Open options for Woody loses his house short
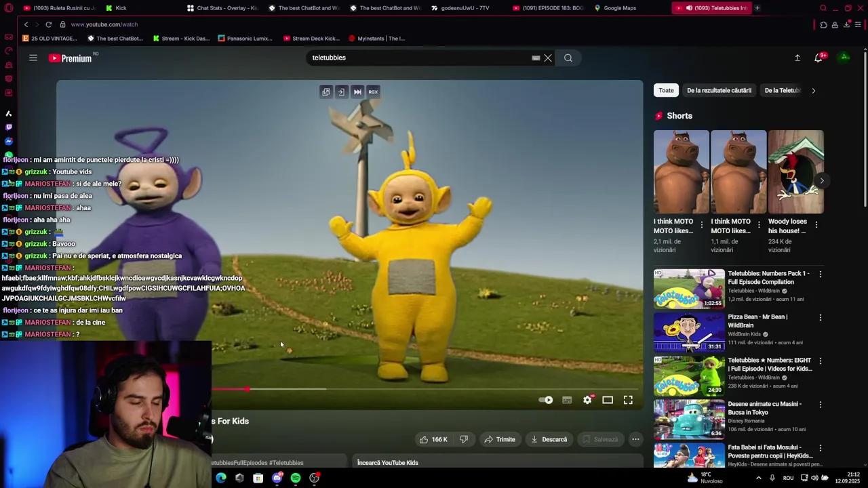This screenshot has height=488, width=868. (816, 224)
